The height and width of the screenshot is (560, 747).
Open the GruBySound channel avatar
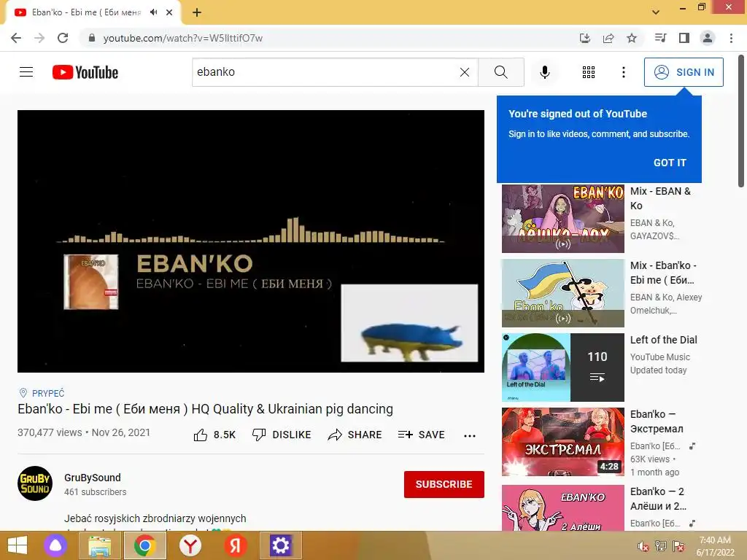[x=35, y=483]
